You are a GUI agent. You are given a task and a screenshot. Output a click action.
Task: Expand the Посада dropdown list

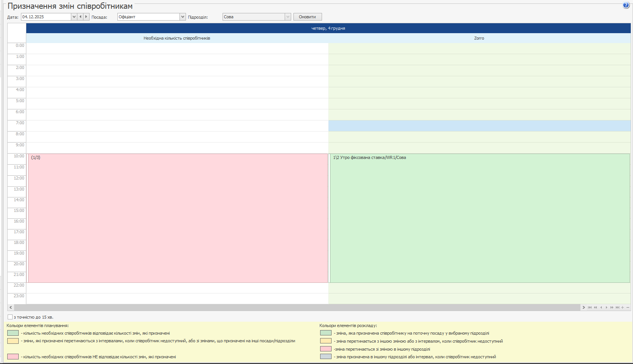click(x=183, y=17)
